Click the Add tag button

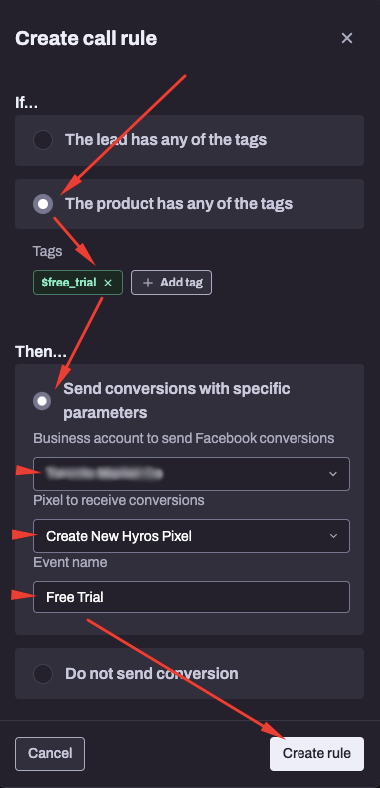171,283
